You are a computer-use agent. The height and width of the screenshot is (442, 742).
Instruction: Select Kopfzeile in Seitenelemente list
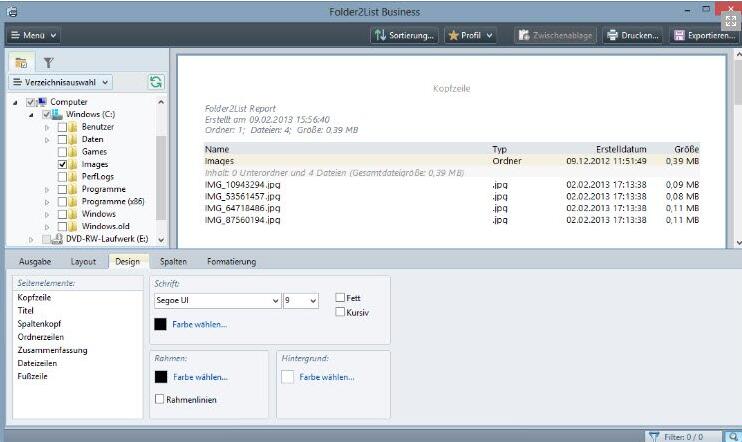click(34, 298)
